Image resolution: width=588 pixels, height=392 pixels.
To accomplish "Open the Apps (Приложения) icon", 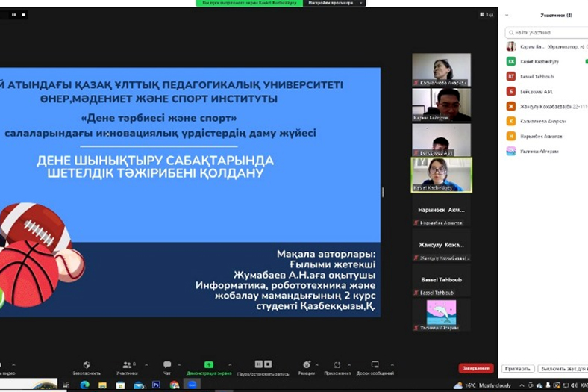I will point(337,365).
